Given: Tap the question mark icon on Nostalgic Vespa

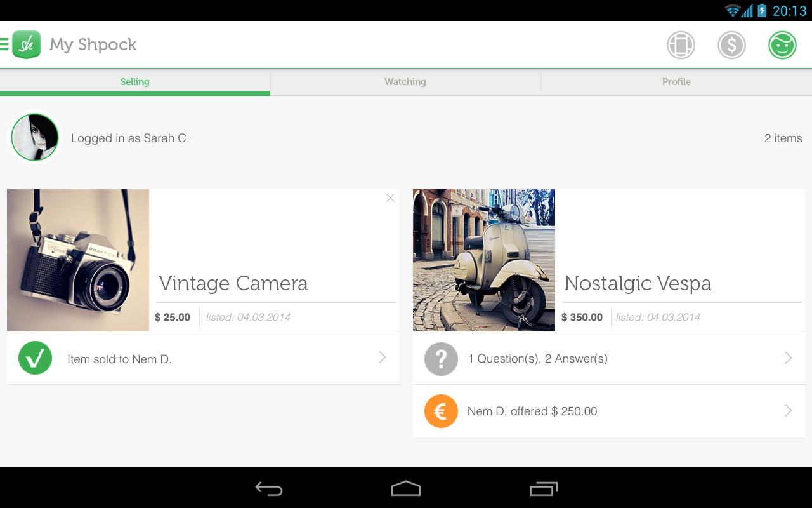Looking at the screenshot, I should [441, 358].
